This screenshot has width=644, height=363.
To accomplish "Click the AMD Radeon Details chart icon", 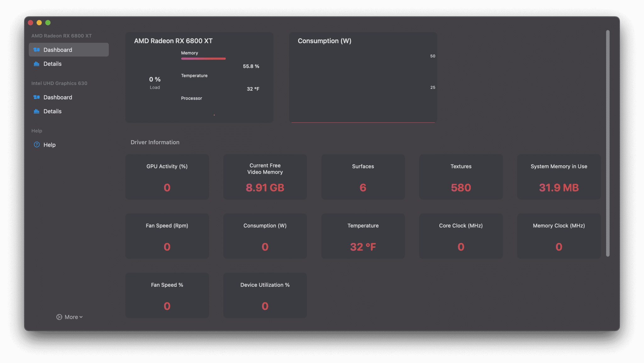I will [x=36, y=64].
